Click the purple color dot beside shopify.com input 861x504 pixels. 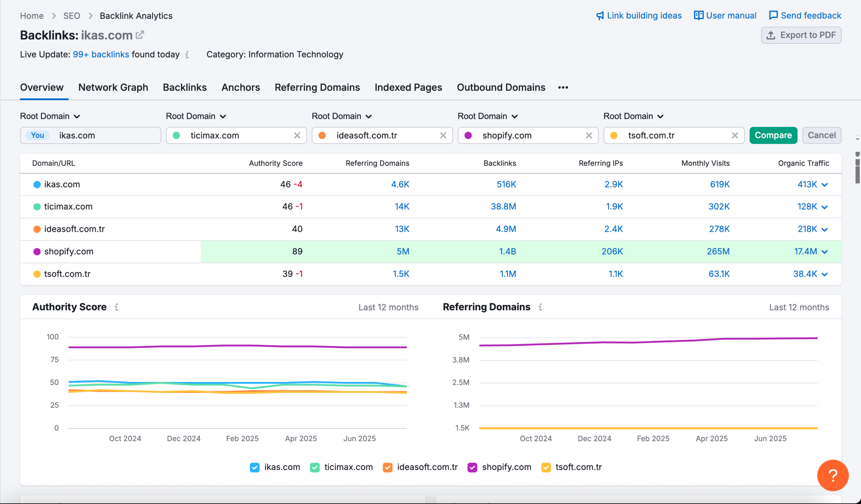pos(468,135)
